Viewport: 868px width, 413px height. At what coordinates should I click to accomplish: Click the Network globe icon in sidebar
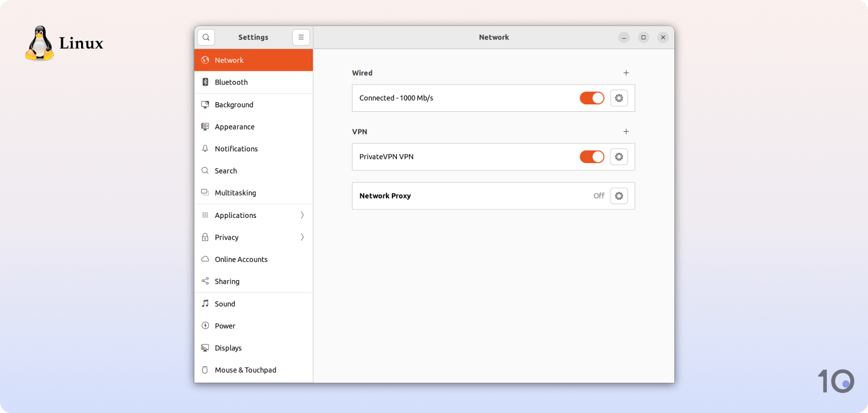[205, 60]
